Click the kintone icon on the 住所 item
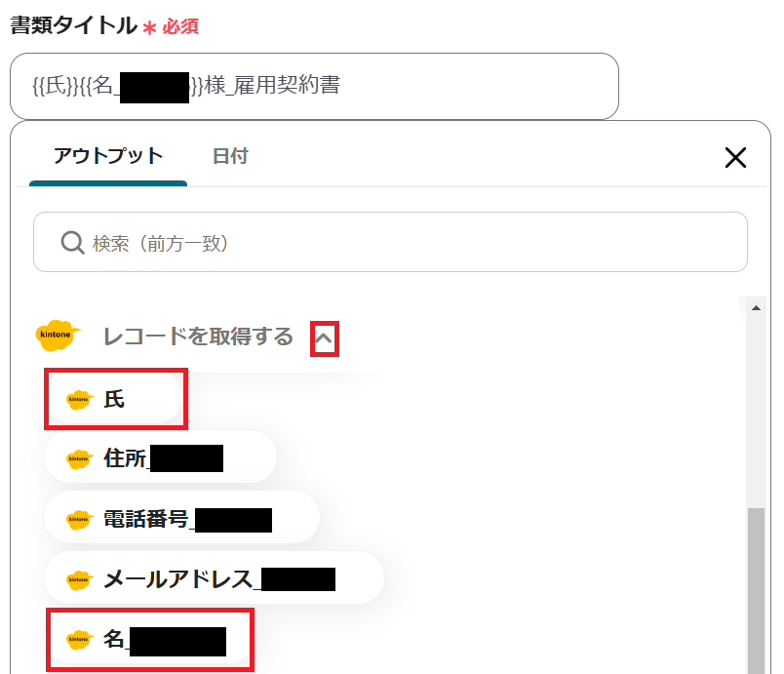 coord(79,459)
